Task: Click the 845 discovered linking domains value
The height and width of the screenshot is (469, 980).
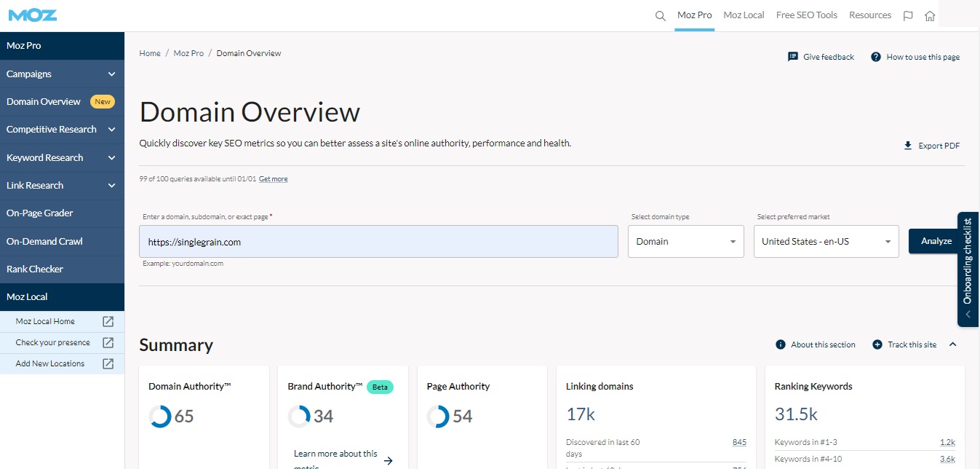Action: tap(739, 442)
